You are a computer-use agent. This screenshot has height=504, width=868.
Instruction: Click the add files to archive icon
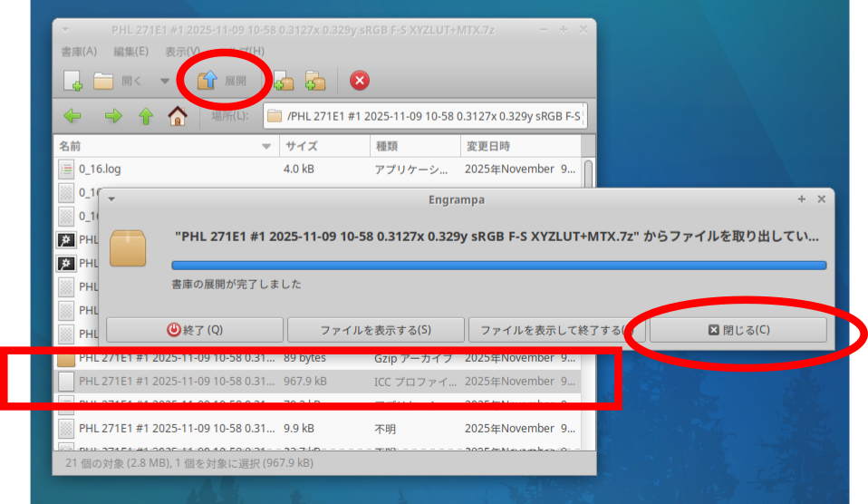(x=284, y=81)
